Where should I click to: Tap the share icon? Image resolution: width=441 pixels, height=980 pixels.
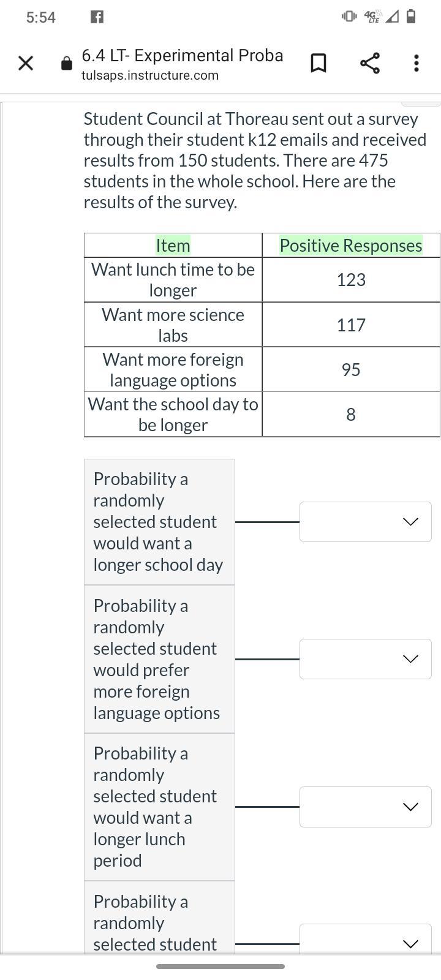coord(369,63)
